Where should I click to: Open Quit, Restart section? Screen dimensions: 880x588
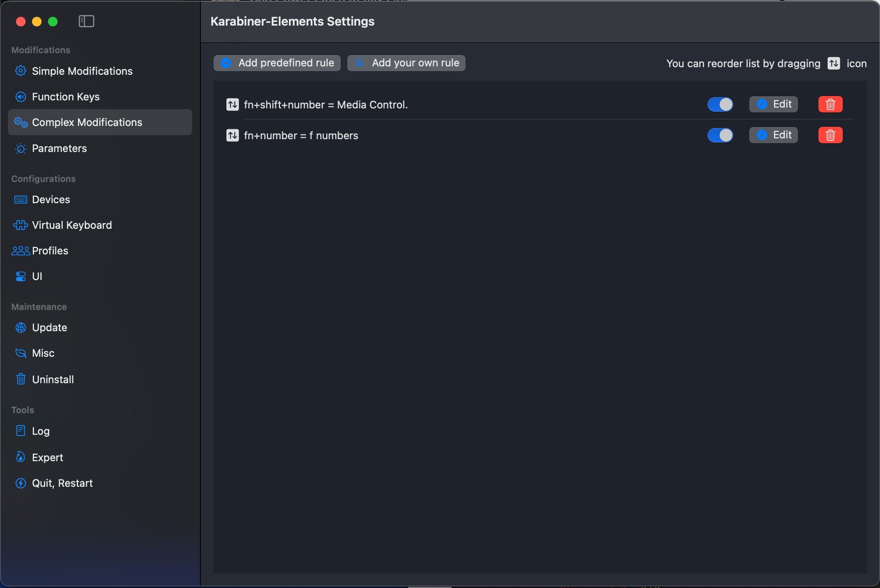100,483
